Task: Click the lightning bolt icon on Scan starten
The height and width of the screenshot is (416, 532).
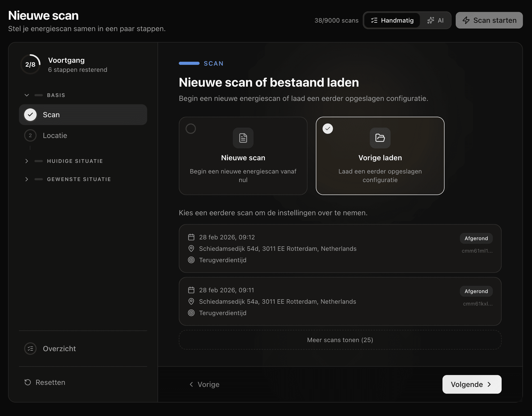Action: tap(466, 20)
